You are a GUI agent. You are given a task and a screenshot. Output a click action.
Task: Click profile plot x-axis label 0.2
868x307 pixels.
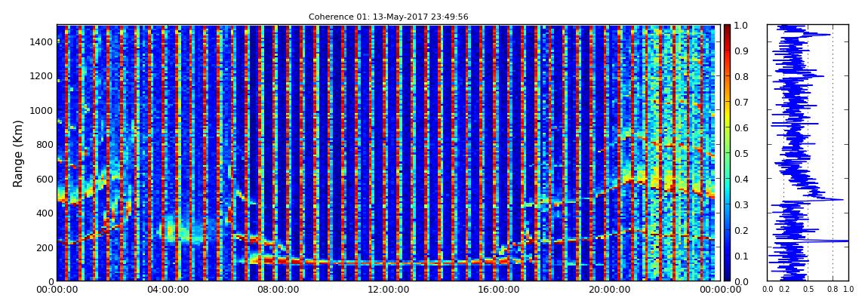pyautogui.click(x=784, y=290)
